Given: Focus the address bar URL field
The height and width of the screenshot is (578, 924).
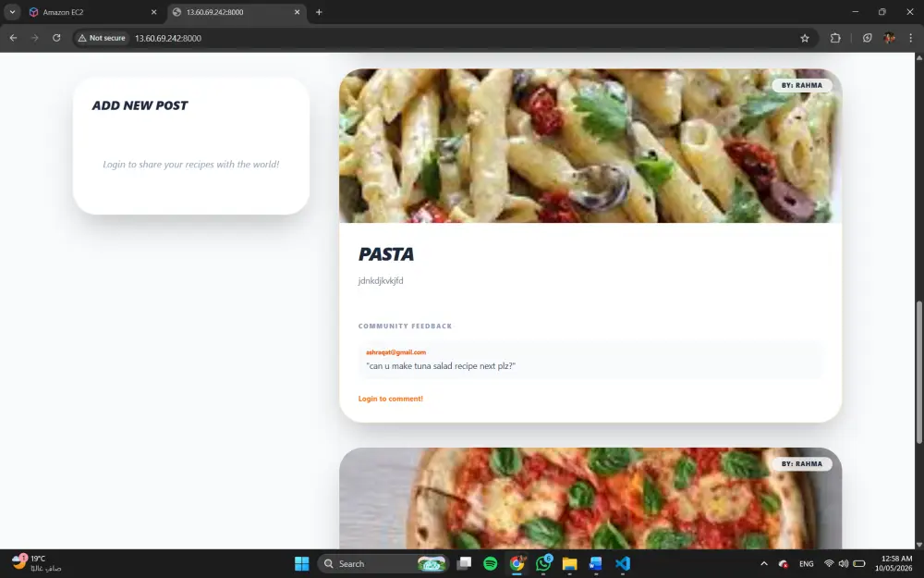Looking at the screenshot, I should (459, 38).
